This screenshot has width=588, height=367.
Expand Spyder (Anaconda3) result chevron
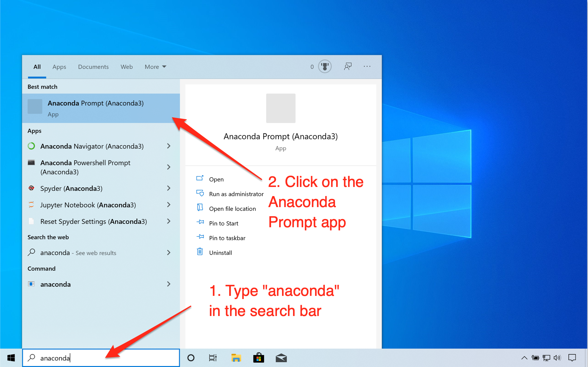[x=169, y=188]
